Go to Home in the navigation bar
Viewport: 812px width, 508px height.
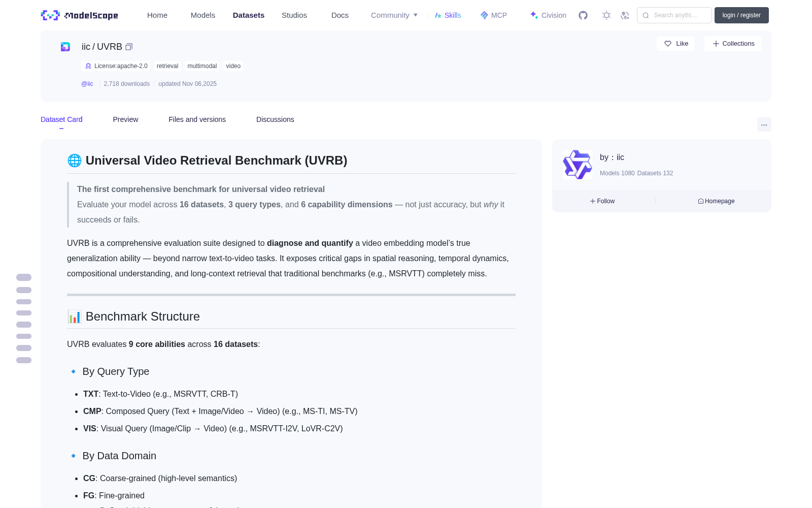pyautogui.click(x=157, y=15)
